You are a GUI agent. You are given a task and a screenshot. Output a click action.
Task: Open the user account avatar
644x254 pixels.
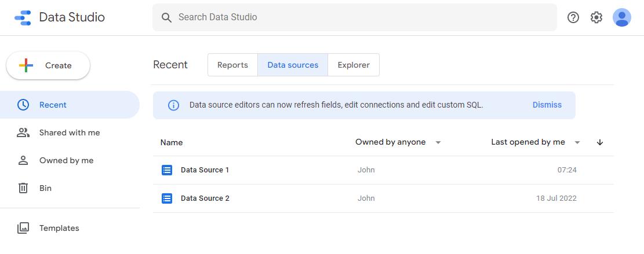[622, 17]
